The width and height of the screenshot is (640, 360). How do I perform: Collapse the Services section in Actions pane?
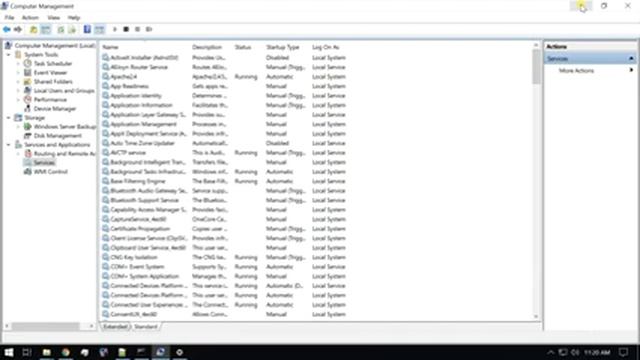[x=631, y=58]
